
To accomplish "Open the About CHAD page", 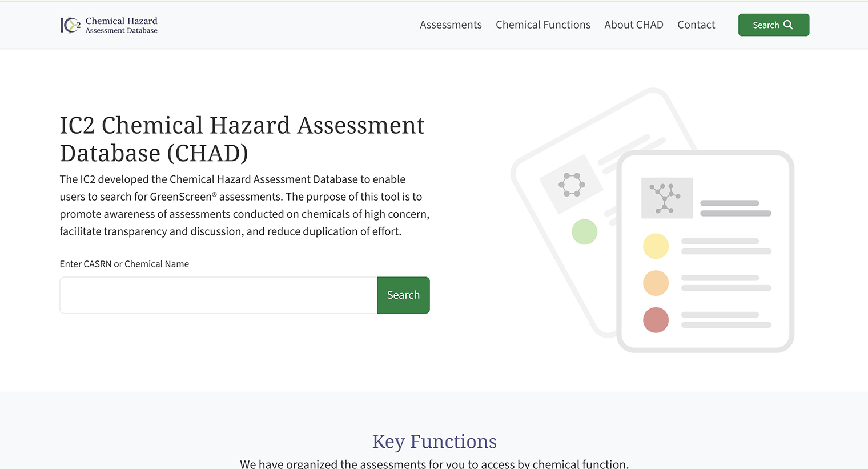I will (634, 25).
